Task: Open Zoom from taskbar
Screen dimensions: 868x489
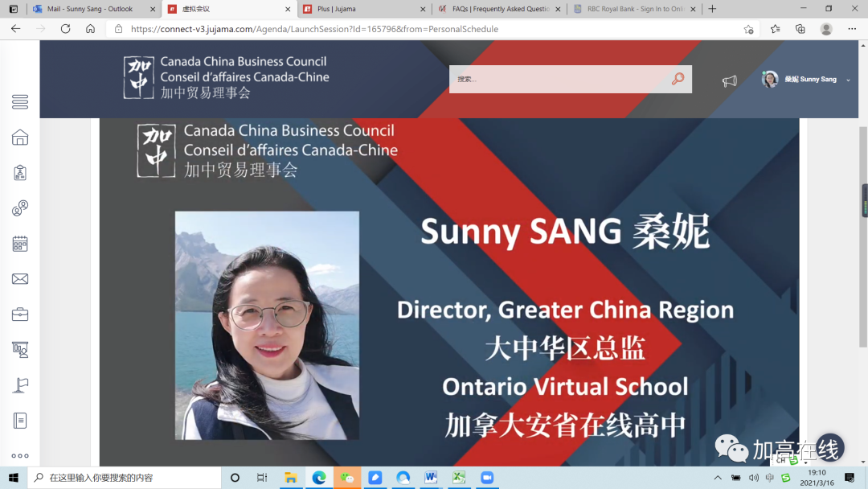Action: [487, 478]
